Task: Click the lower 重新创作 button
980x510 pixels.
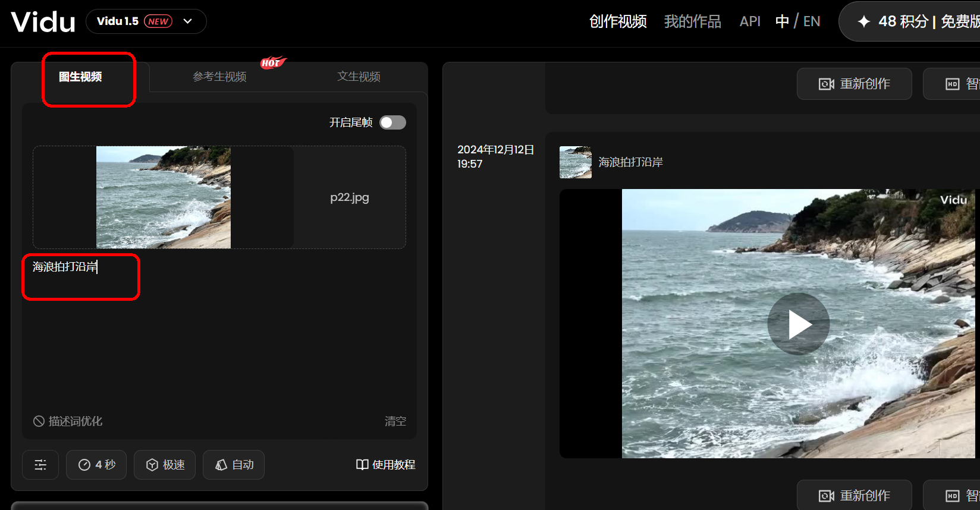Action: (x=855, y=495)
